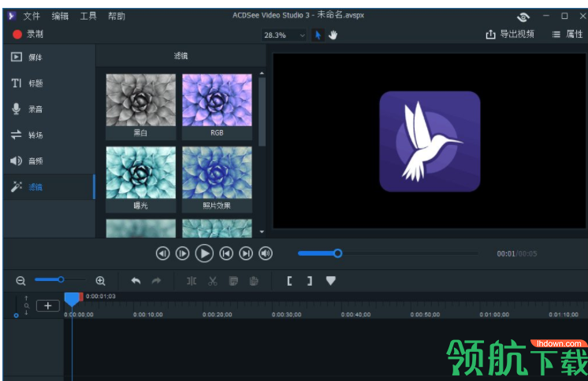
Task: Switch to the 标题 titles tab
Action: click(49, 83)
